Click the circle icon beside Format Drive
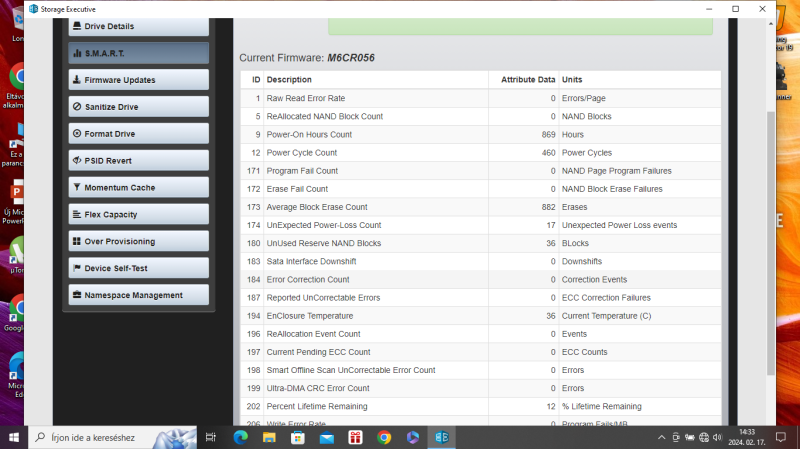 click(x=77, y=134)
